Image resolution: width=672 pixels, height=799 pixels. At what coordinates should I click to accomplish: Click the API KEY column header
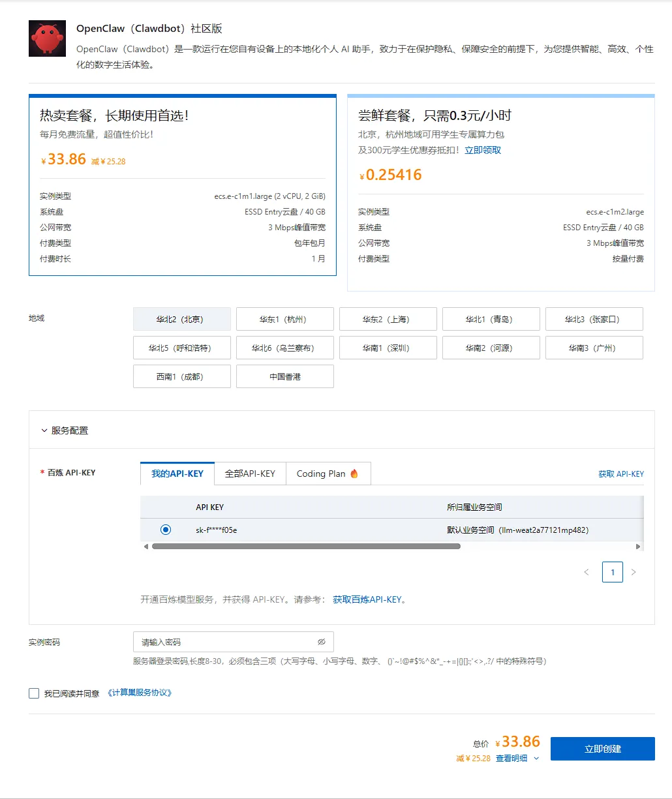tap(209, 507)
